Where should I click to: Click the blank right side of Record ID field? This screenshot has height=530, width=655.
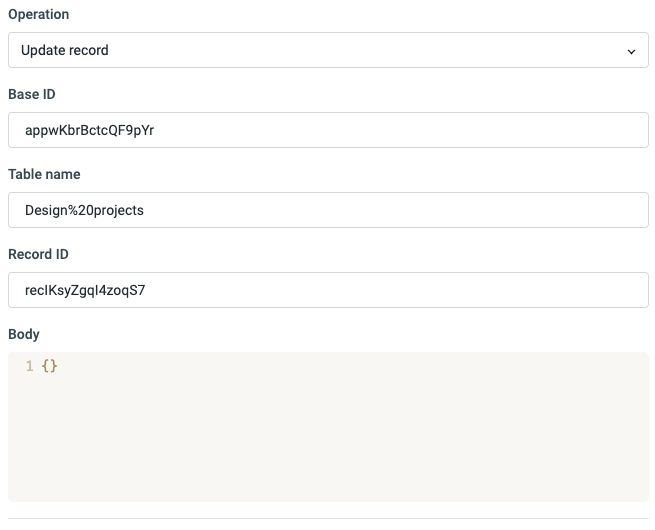pyautogui.click(x=500, y=290)
